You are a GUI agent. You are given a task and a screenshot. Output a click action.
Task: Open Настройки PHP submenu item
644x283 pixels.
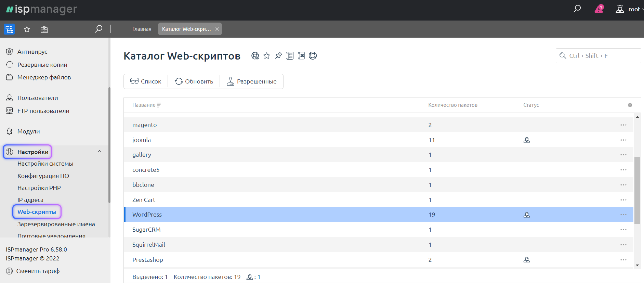click(x=39, y=188)
